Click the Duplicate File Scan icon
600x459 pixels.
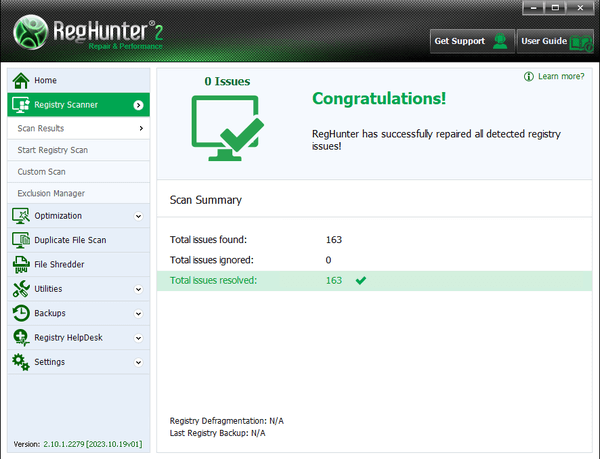[x=20, y=240]
